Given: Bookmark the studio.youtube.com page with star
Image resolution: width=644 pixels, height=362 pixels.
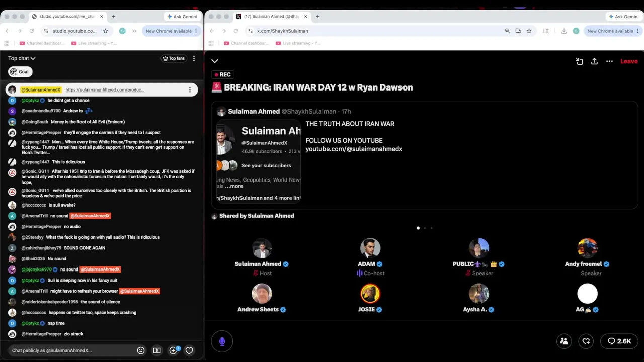Looking at the screenshot, I should tap(105, 31).
